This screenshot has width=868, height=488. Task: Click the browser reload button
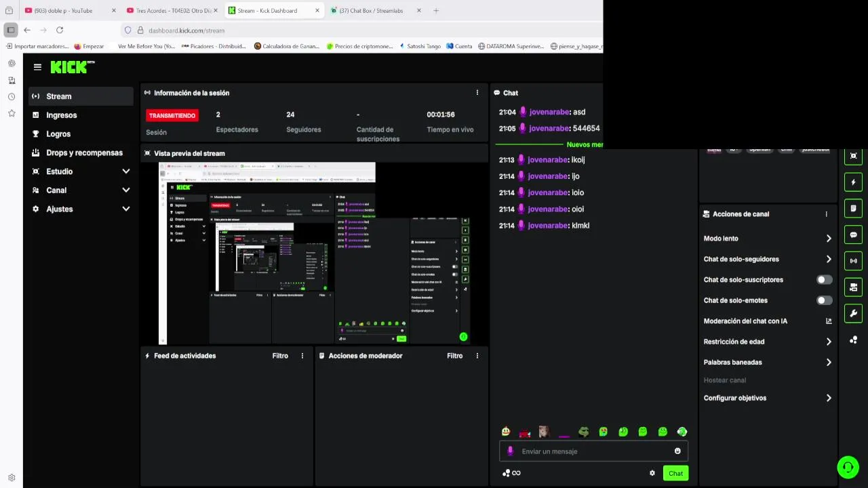tap(60, 30)
